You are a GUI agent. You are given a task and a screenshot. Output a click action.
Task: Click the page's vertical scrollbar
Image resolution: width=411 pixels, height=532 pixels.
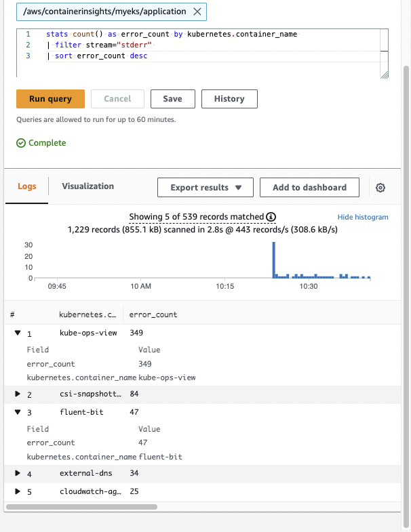click(x=406, y=295)
